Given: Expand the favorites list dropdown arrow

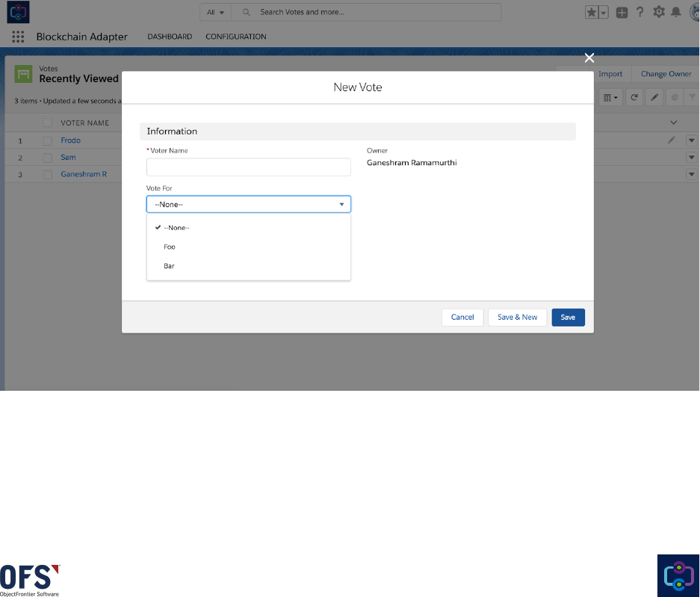Looking at the screenshot, I should (x=604, y=13).
